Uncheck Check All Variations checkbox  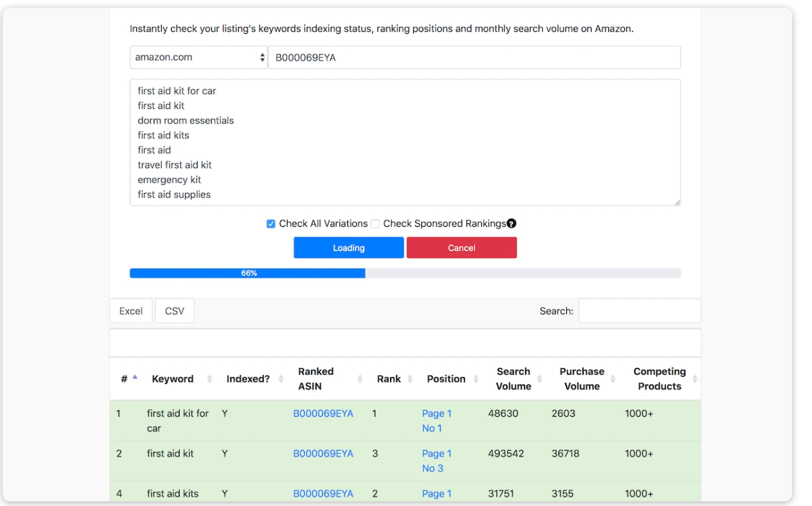[x=271, y=224]
